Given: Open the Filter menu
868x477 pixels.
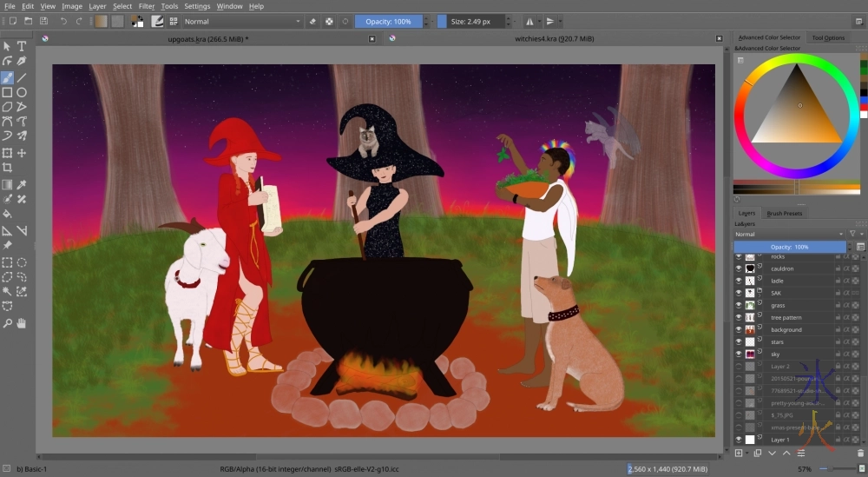Looking at the screenshot, I should click(147, 6).
